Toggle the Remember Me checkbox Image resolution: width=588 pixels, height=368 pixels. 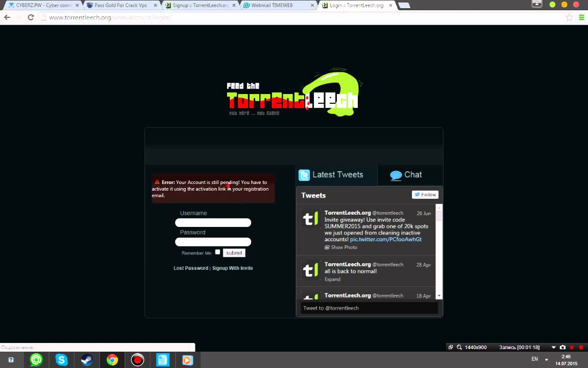click(x=217, y=252)
